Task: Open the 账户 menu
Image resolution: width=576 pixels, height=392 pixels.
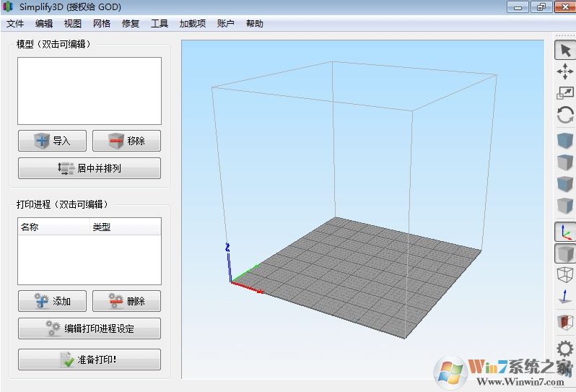Action: tap(225, 24)
